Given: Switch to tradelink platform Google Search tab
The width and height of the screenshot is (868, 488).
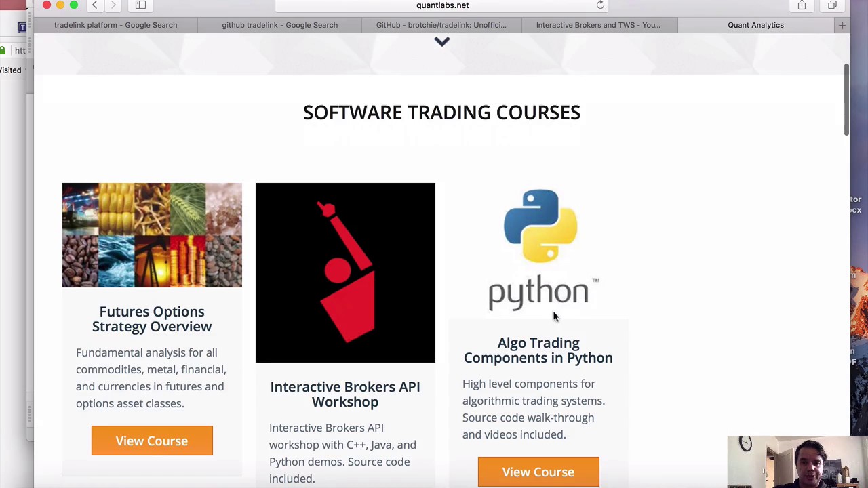Looking at the screenshot, I should [115, 25].
